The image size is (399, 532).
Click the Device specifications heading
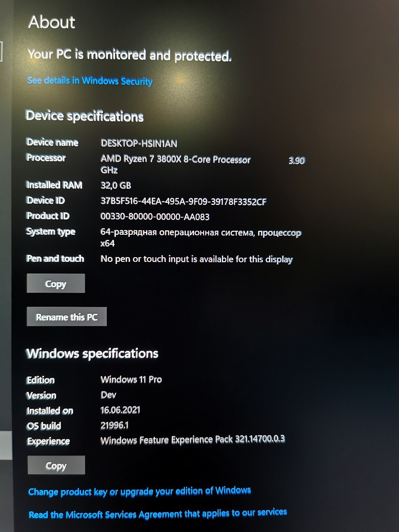tap(85, 116)
